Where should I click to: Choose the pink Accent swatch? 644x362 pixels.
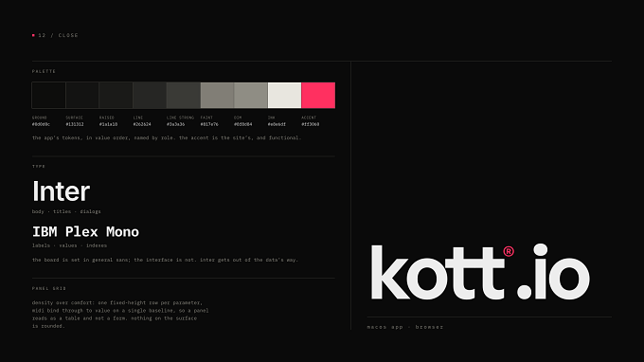click(318, 96)
